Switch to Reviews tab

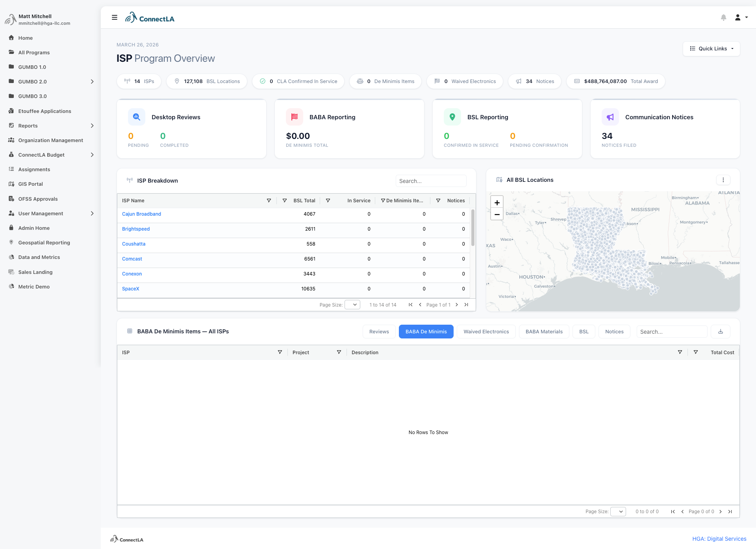[379, 332]
